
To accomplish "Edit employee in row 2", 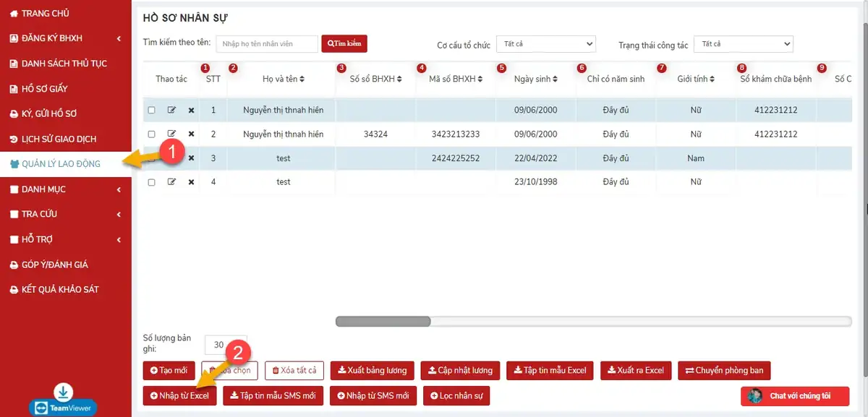I will click(171, 134).
